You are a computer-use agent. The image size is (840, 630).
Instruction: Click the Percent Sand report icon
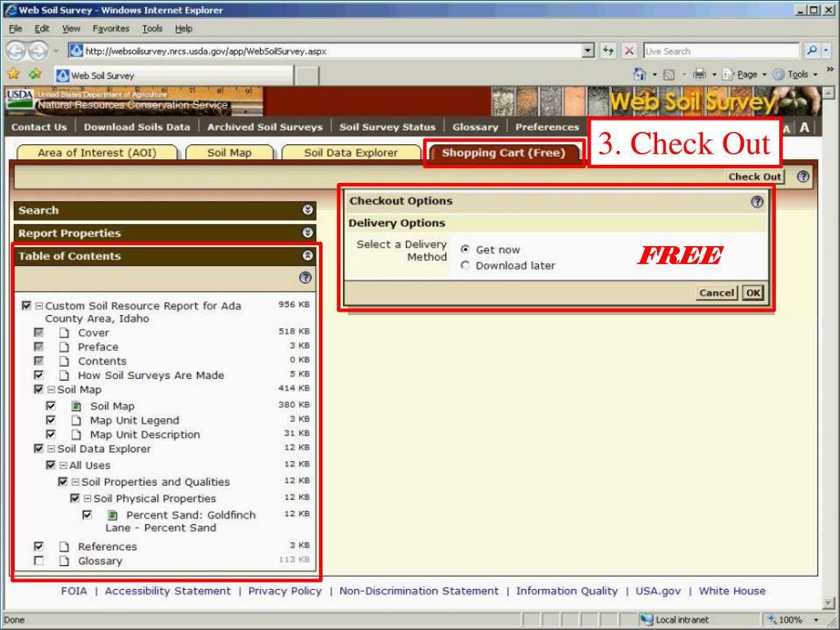(112, 515)
